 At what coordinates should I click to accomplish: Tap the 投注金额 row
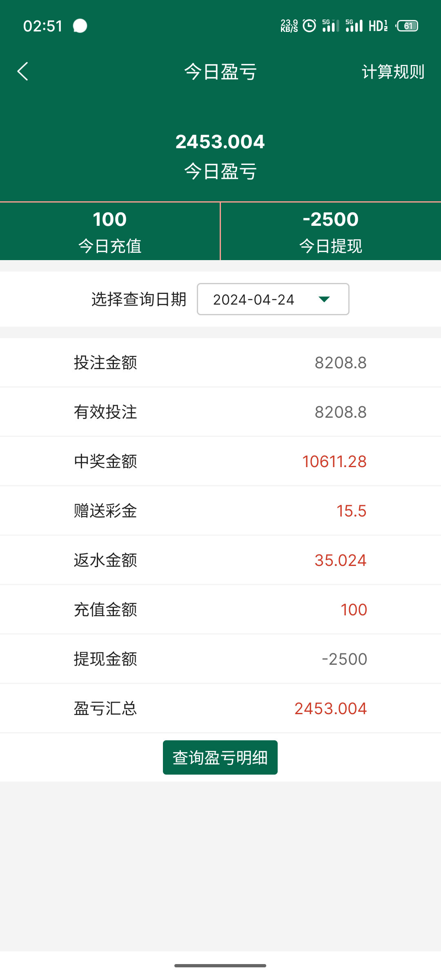click(x=220, y=363)
